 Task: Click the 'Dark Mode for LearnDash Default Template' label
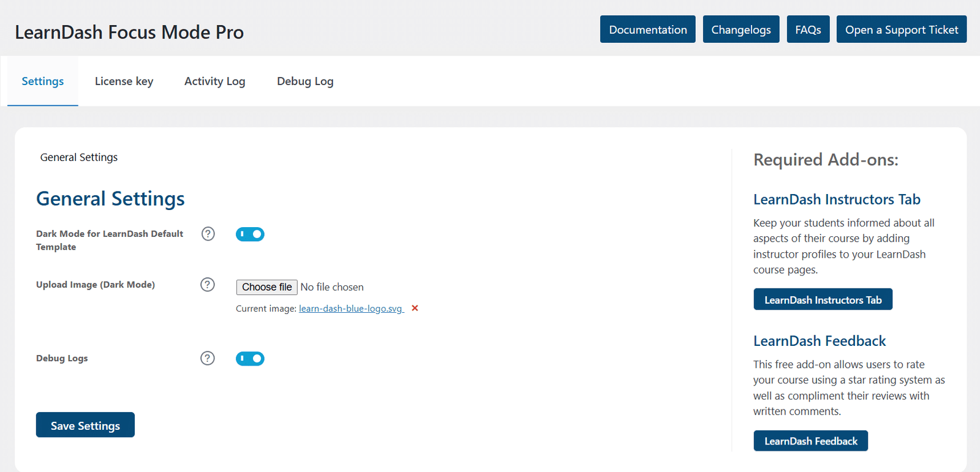coord(110,240)
